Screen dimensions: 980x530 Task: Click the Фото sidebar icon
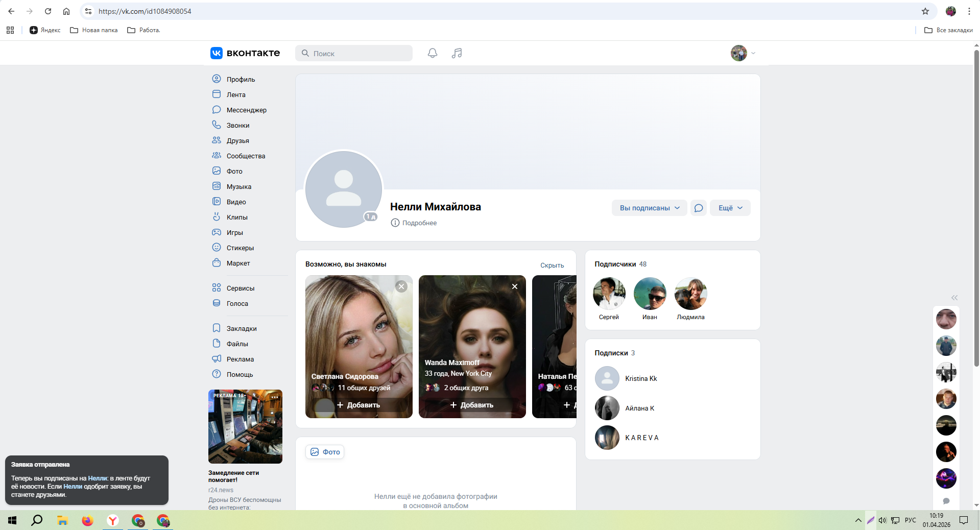(x=217, y=171)
